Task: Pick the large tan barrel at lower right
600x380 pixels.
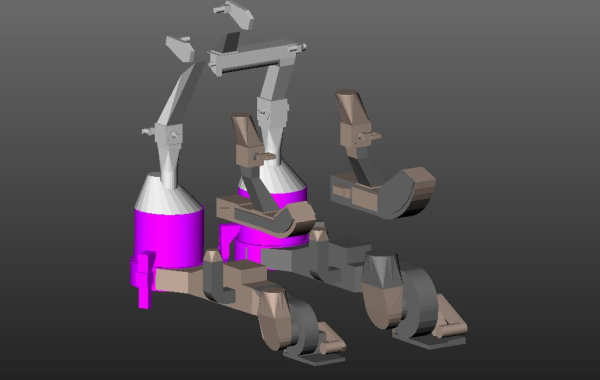Action: click(382, 292)
